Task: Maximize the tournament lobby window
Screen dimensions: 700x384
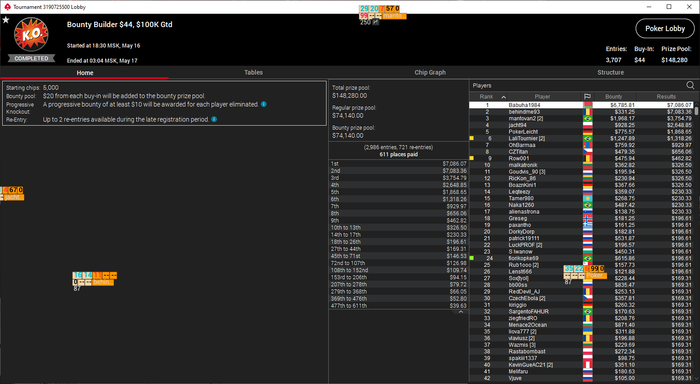Action: click(x=669, y=7)
